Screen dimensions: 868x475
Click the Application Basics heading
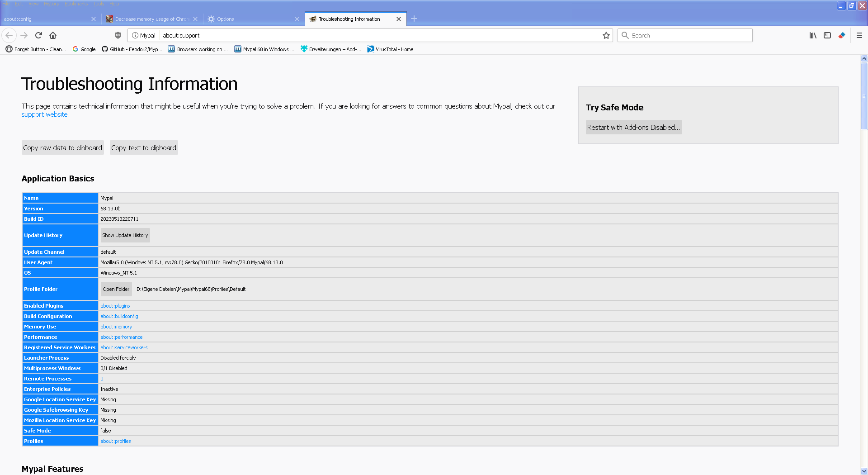pyautogui.click(x=58, y=179)
